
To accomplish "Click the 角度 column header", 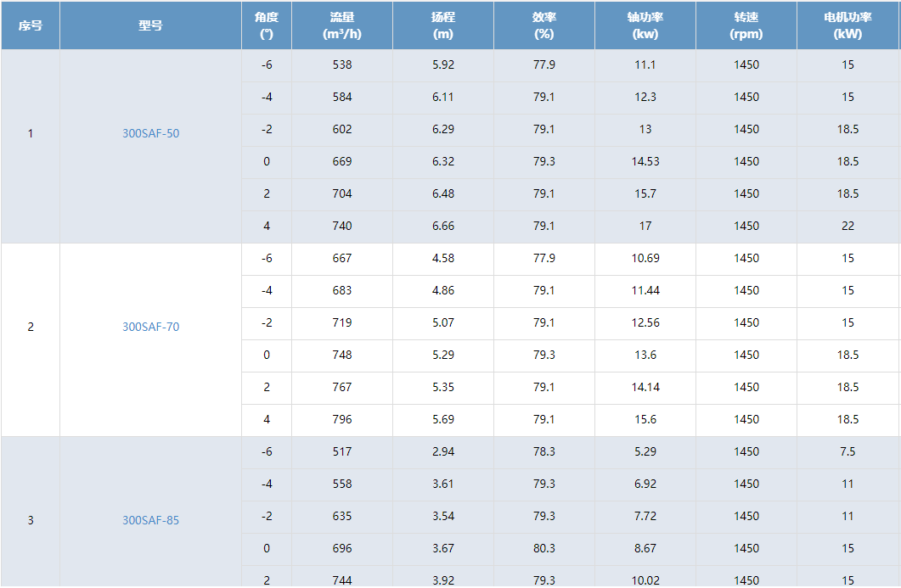I will click(267, 25).
